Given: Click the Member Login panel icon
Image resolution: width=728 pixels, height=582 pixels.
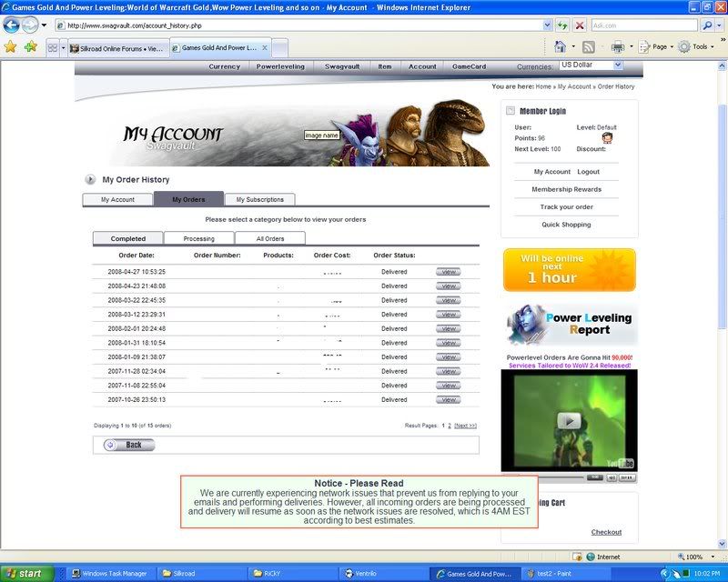Looking at the screenshot, I should [x=511, y=110].
